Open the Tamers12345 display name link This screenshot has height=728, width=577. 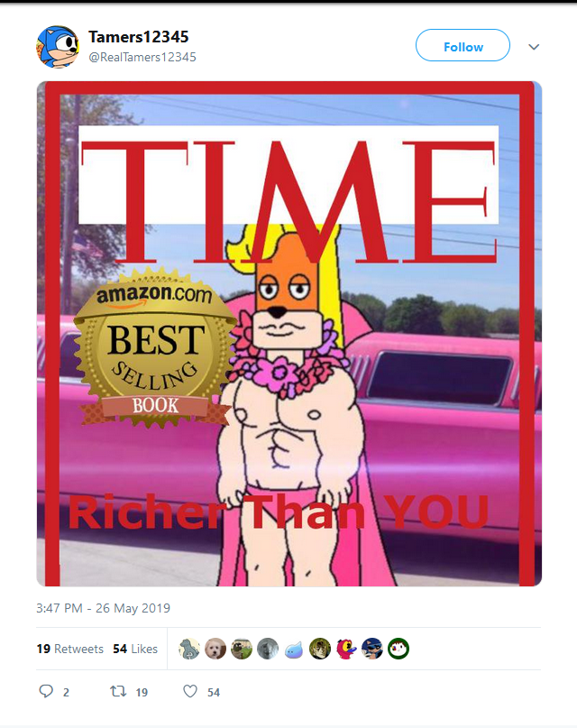[x=139, y=37]
